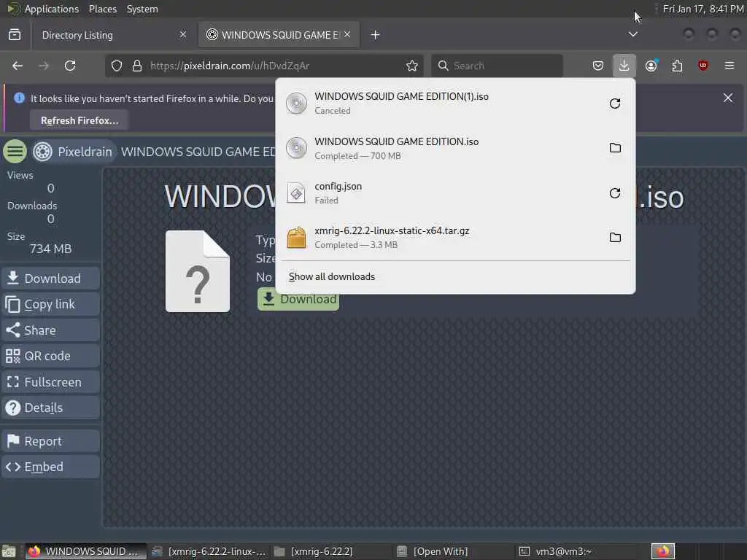Click the forward navigation arrow
The width and height of the screenshot is (747, 560).
tap(44, 66)
